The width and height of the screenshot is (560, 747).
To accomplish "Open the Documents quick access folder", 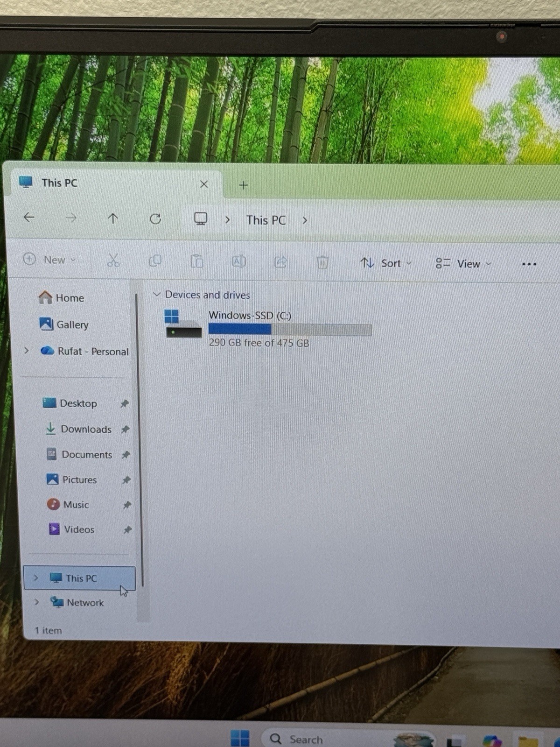I will point(79,454).
